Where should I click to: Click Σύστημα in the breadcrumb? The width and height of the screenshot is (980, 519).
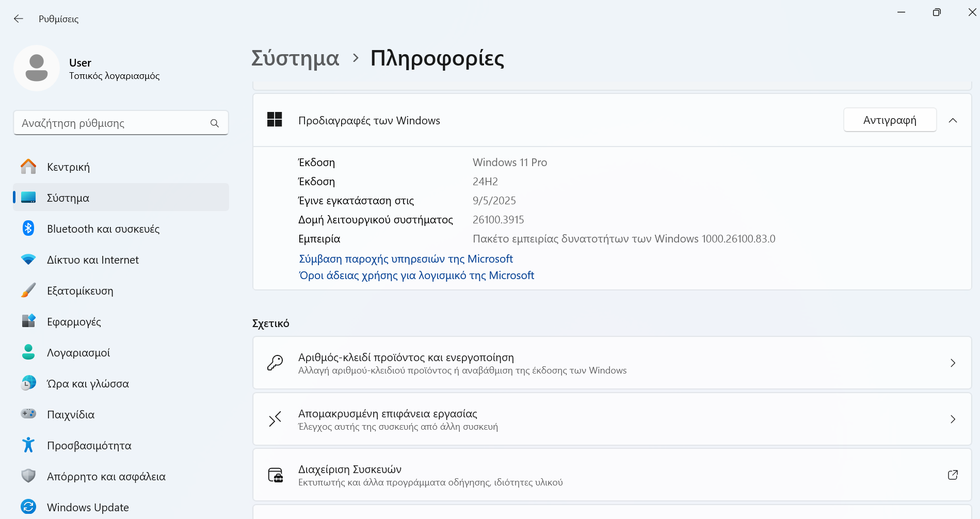pyautogui.click(x=295, y=58)
